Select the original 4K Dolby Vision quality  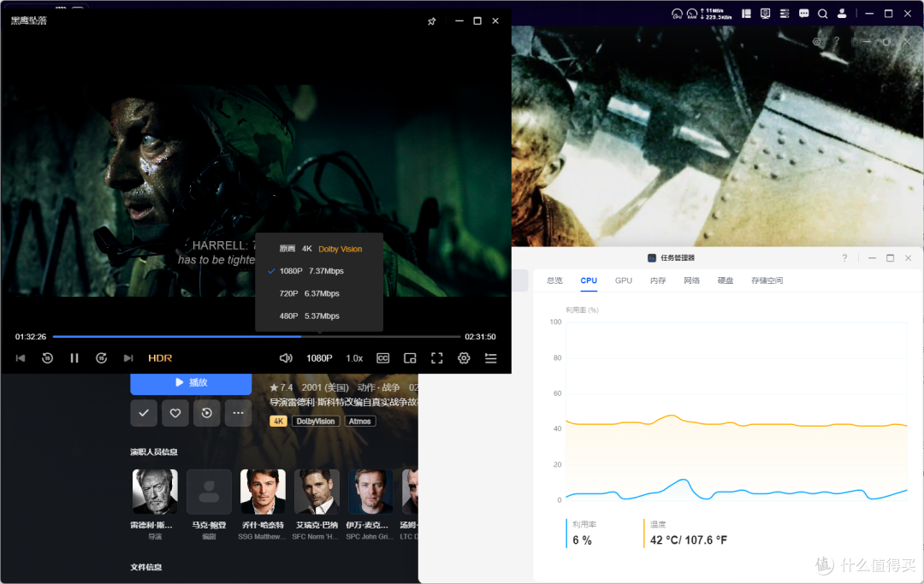[319, 249]
